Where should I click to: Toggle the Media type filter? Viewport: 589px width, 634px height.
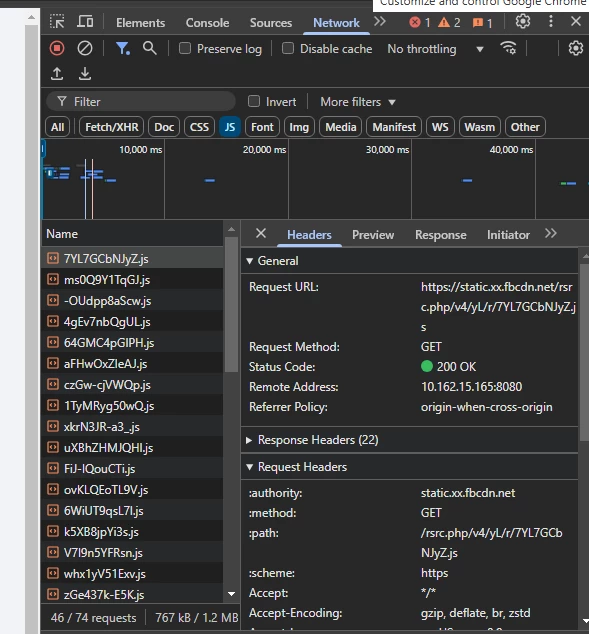pyautogui.click(x=340, y=127)
